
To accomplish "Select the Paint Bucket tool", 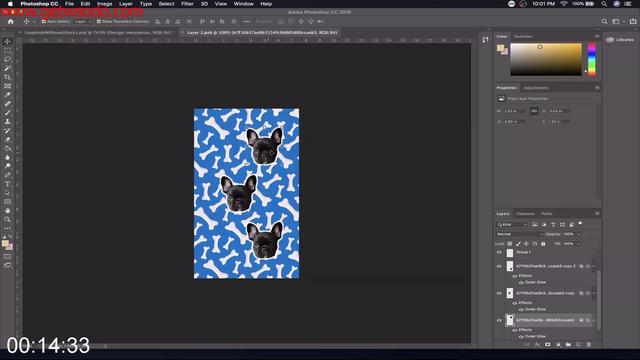I will [x=7, y=149].
